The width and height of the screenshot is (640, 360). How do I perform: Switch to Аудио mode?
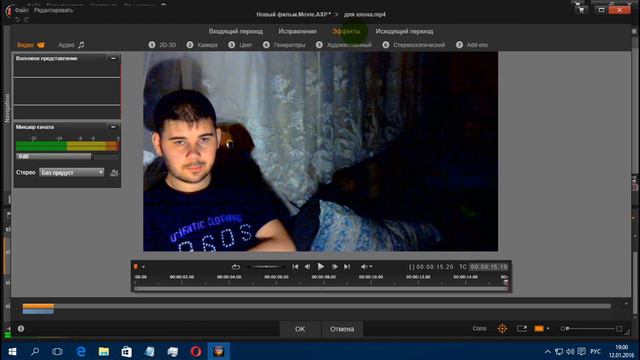pos(71,45)
